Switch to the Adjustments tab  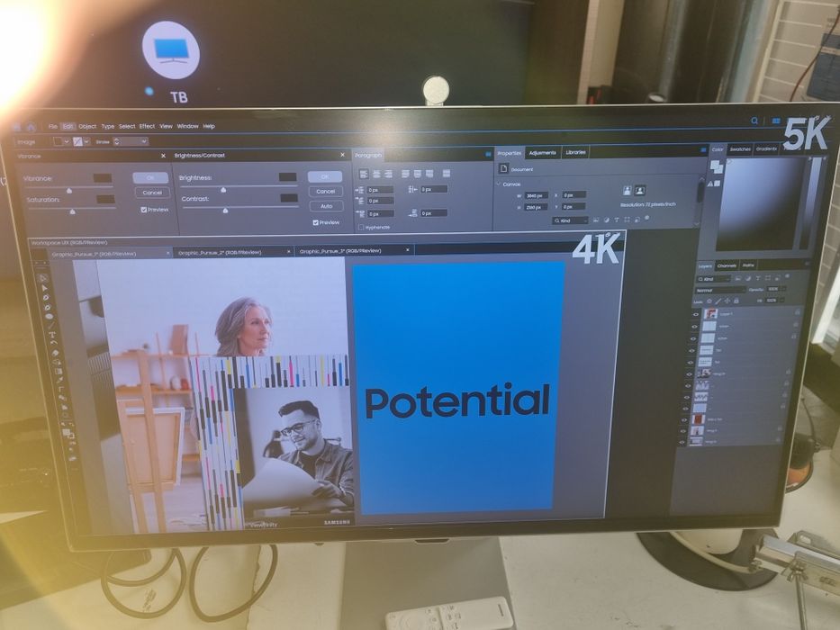tap(542, 153)
